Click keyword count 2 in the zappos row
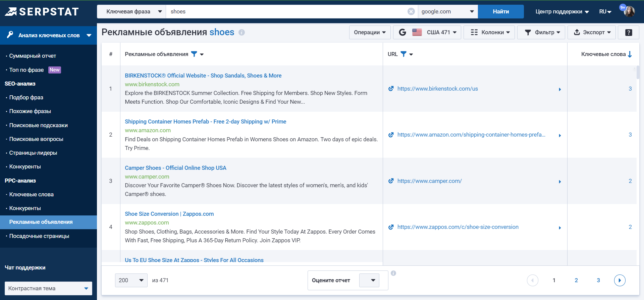644x300 pixels. click(630, 227)
